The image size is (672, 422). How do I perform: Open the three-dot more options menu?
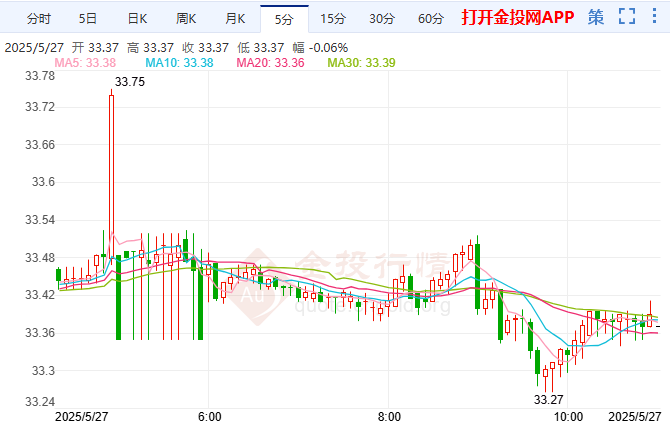[x=654, y=16]
